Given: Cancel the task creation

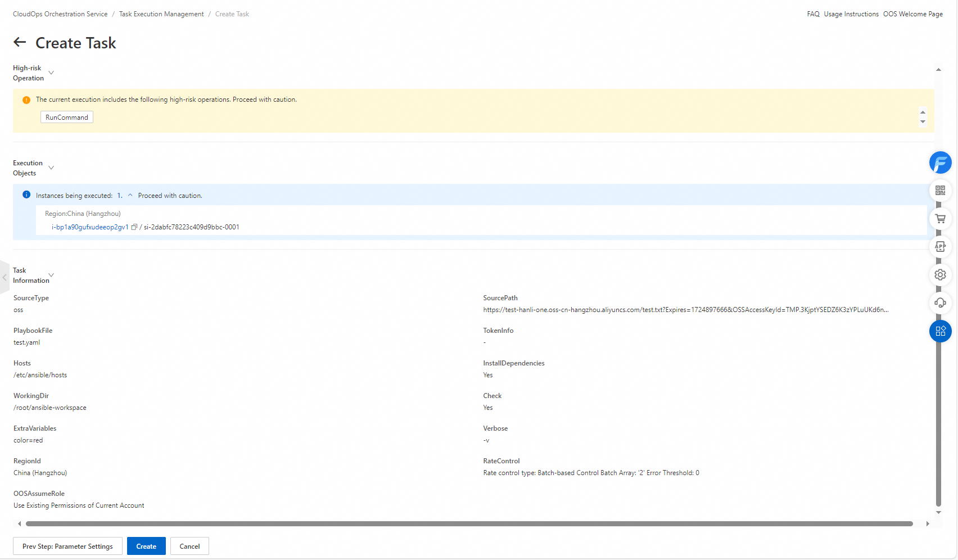Looking at the screenshot, I should pyautogui.click(x=189, y=546).
